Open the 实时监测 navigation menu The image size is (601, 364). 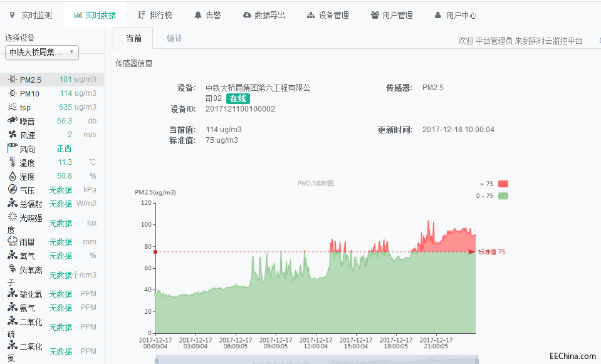tap(31, 15)
